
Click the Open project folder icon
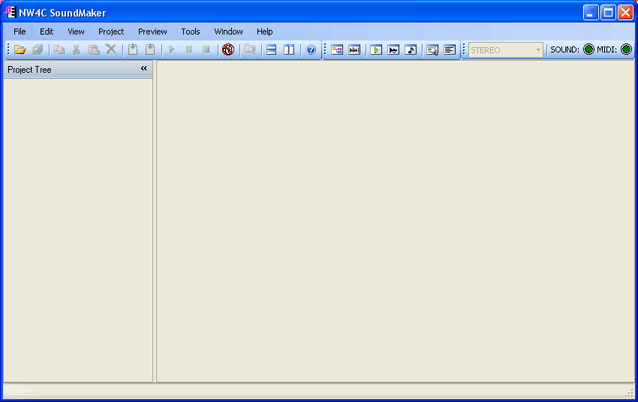click(21, 50)
